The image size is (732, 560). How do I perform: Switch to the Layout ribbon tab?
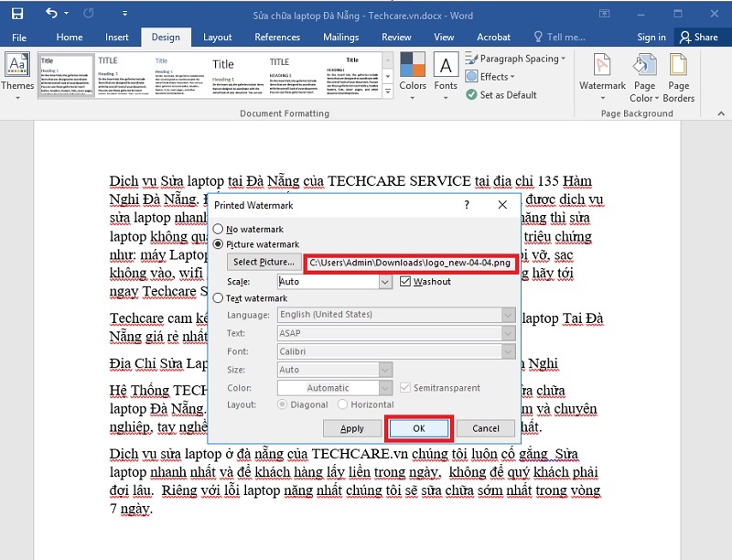[x=217, y=38]
